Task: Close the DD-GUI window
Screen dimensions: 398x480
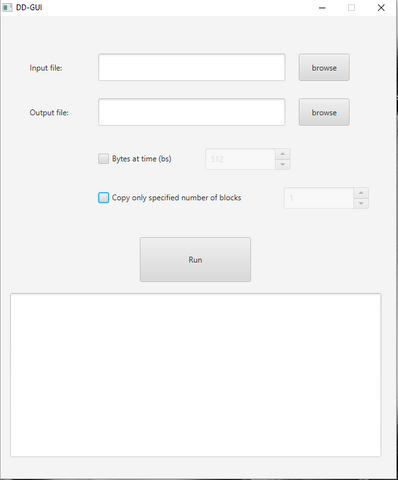Action: (x=381, y=8)
